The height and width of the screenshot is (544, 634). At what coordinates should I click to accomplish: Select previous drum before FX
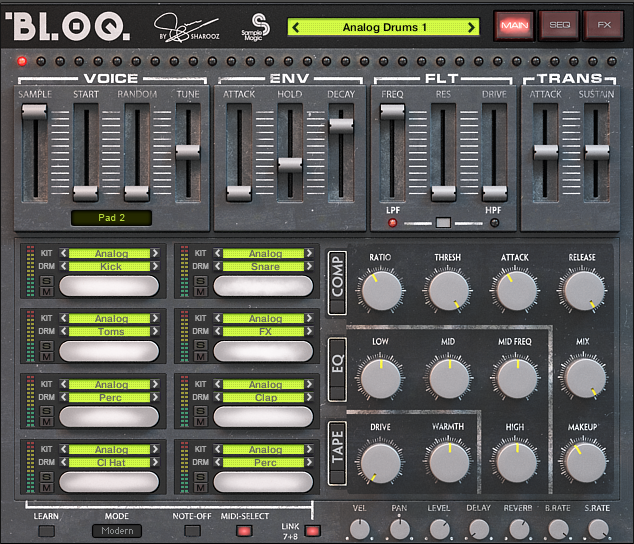[x=218, y=331]
